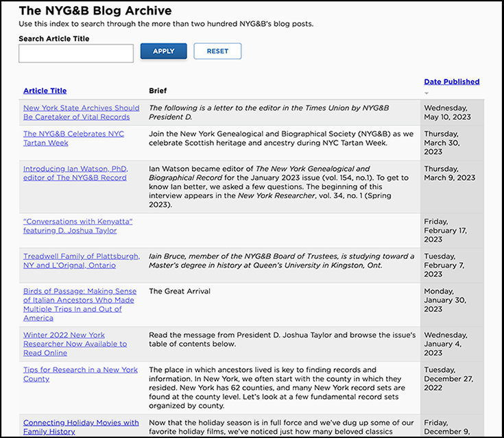The width and height of the screenshot is (504, 438).
Task: Click the Brief column header
Action: pyautogui.click(x=158, y=90)
